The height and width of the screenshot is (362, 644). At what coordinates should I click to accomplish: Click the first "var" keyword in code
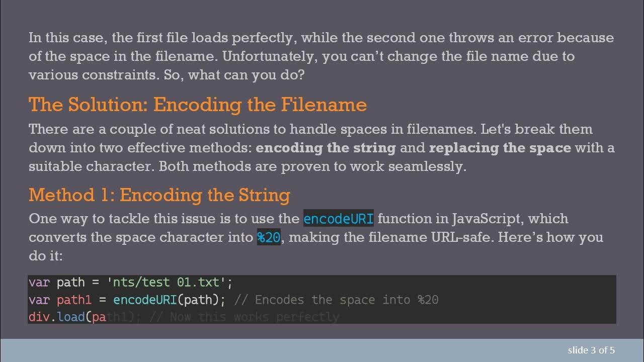pos(39,283)
